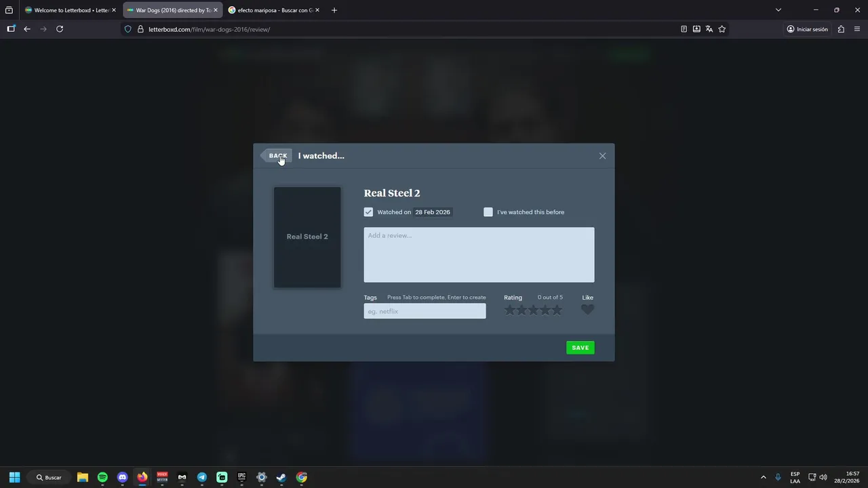Open the date picker showing 28 Feb 2026
The width and height of the screenshot is (868, 488).
click(x=433, y=212)
